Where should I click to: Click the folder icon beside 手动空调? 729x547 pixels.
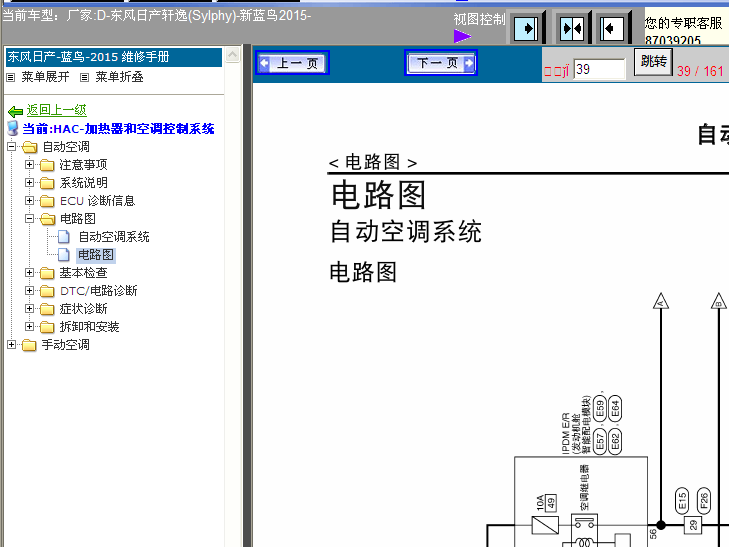[29, 345]
